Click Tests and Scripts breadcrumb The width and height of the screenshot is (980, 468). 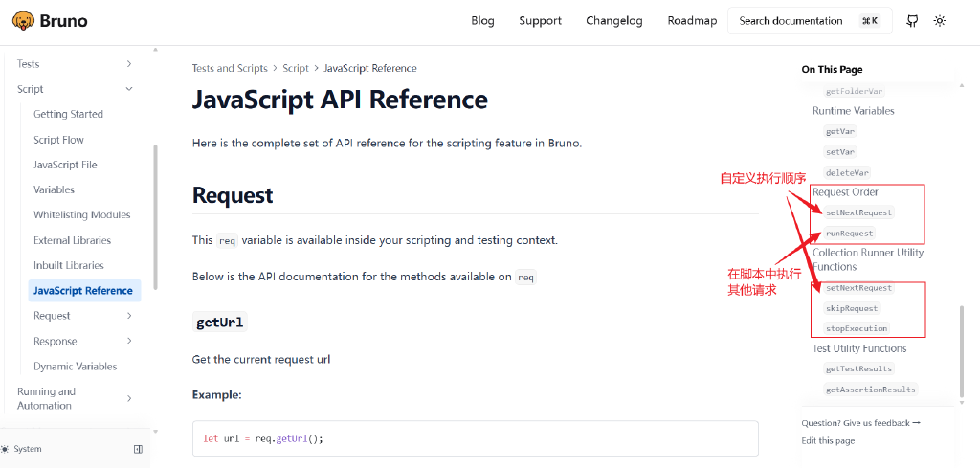coord(230,68)
